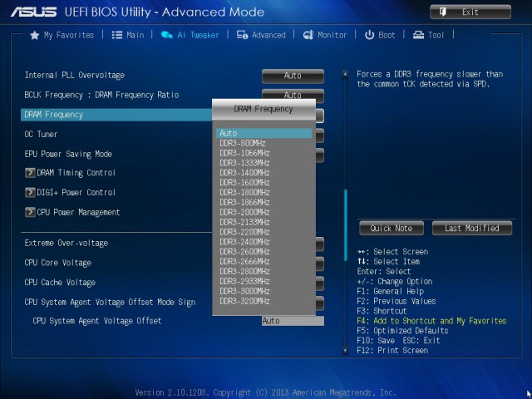Expand CPU Power Management submenu arrow
The image size is (532, 399).
30,212
